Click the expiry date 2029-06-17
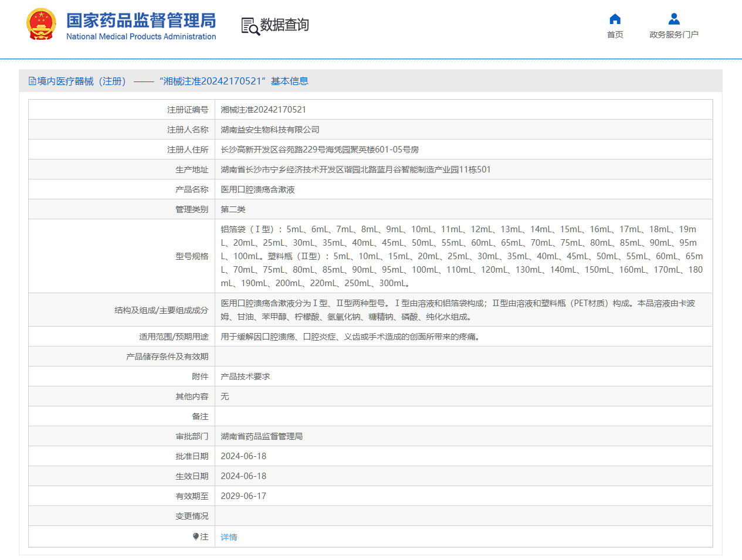 pyautogui.click(x=243, y=496)
